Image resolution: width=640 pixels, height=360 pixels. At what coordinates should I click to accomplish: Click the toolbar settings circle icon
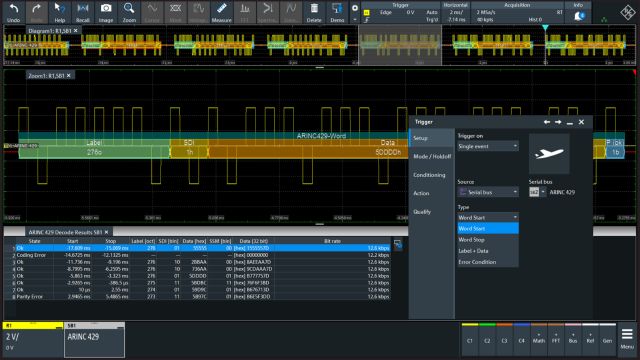click(355, 8)
